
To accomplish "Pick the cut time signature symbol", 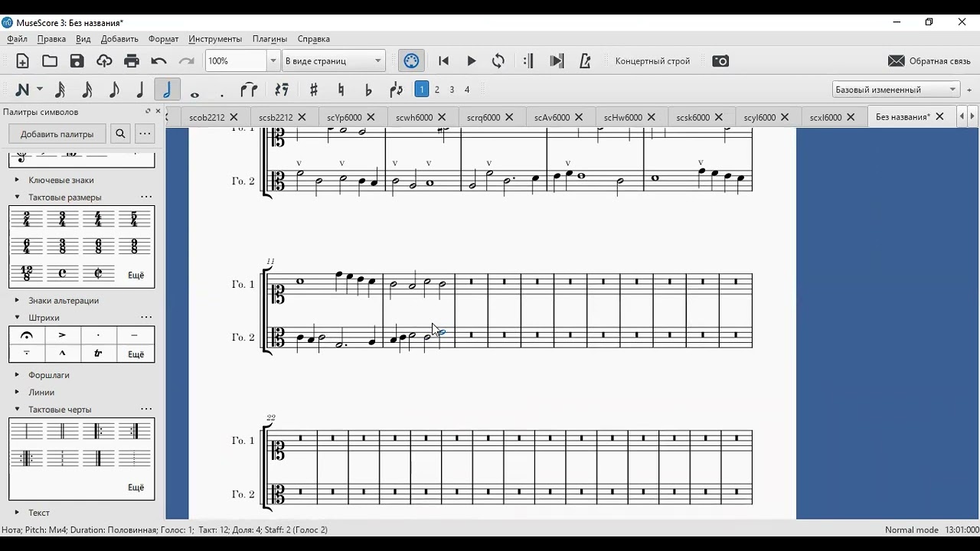I will (99, 274).
